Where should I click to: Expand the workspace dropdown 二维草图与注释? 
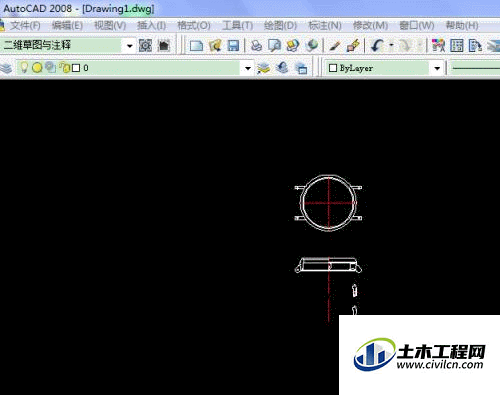(130, 46)
